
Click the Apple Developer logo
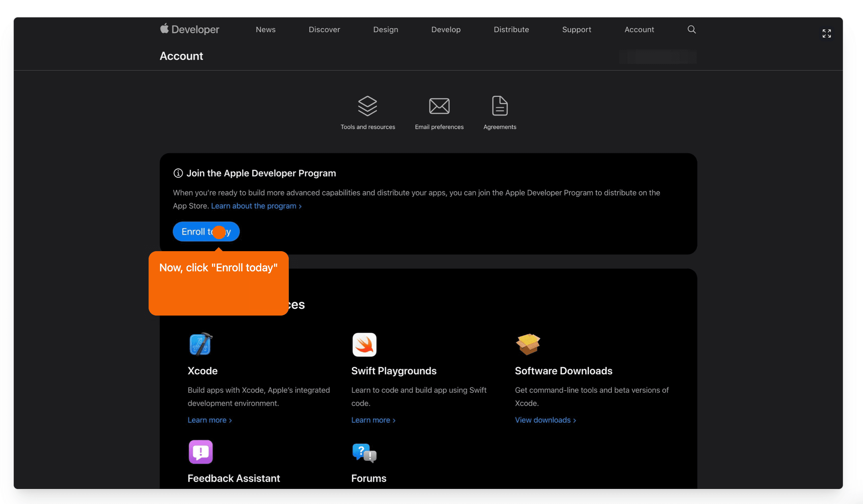coord(189,29)
